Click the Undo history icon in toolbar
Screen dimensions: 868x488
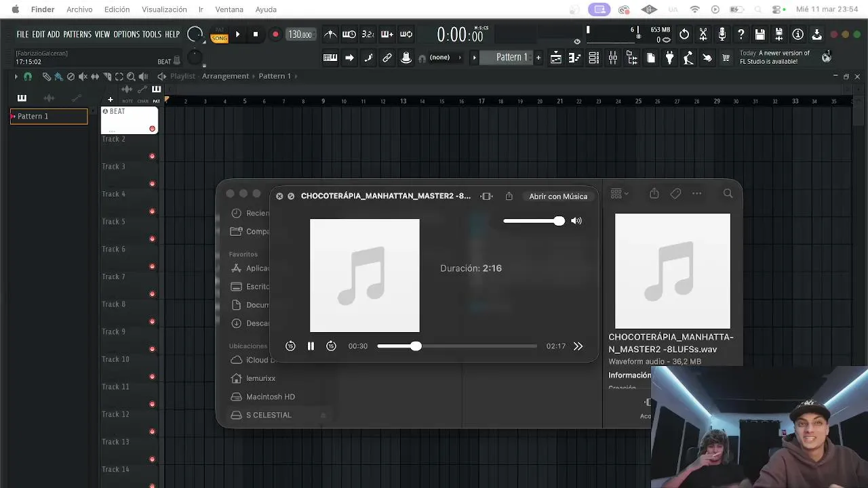[684, 35]
